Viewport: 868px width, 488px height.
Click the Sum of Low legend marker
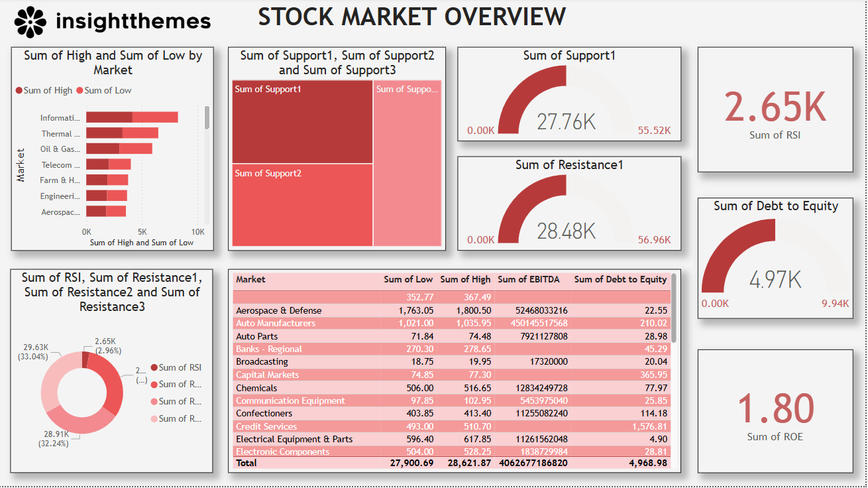pos(80,91)
